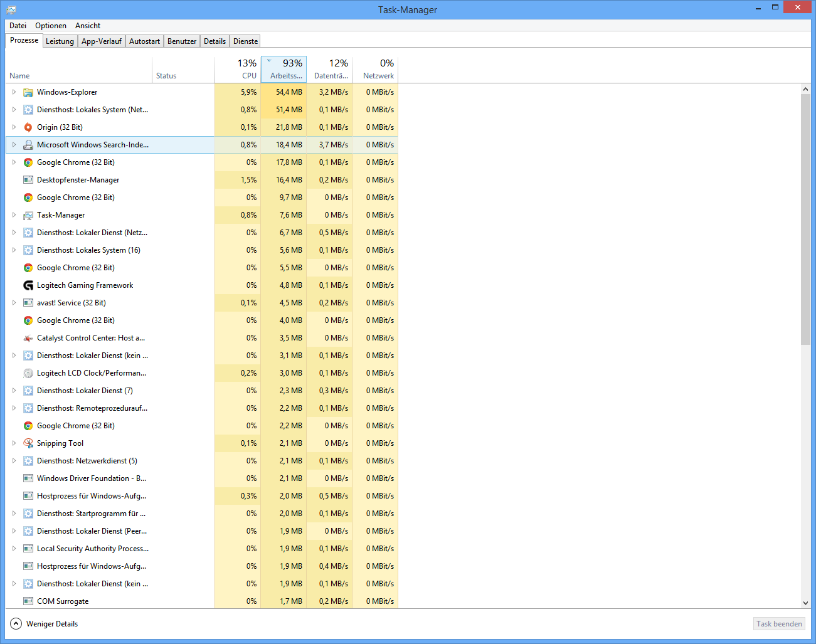
Task: Click the Diensthost: Startprogramm gear icon
Action: (28, 514)
